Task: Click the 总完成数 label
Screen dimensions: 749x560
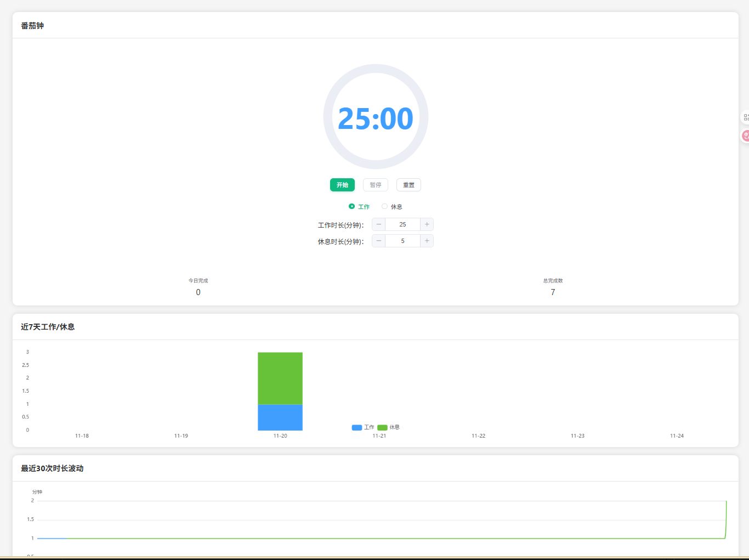Action: point(553,281)
